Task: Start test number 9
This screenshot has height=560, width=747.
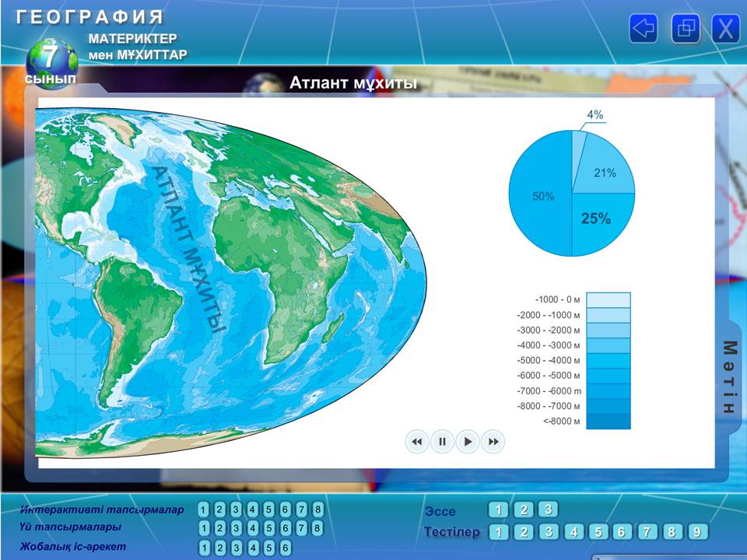Action: click(697, 532)
